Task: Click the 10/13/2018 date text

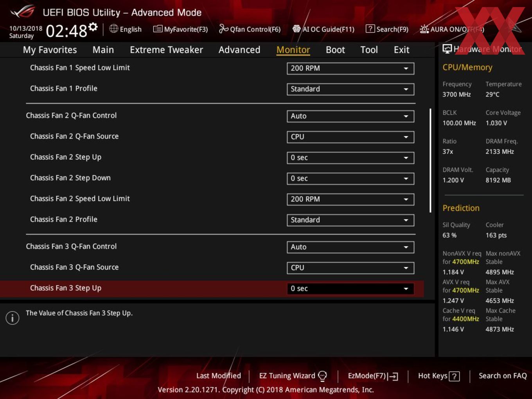Action: pyautogui.click(x=26, y=29)
